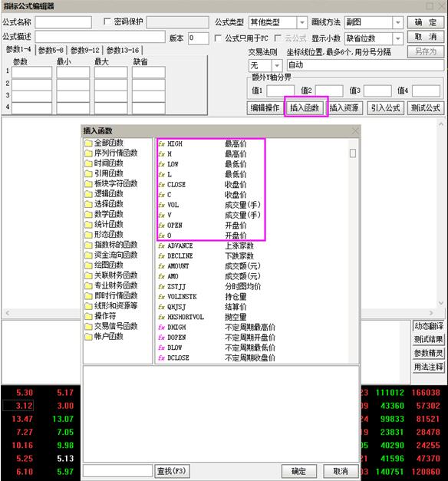Viewport: 448px width, 481px height.
Task: Focus the 公式名称 input field
Action: (63, 22)
